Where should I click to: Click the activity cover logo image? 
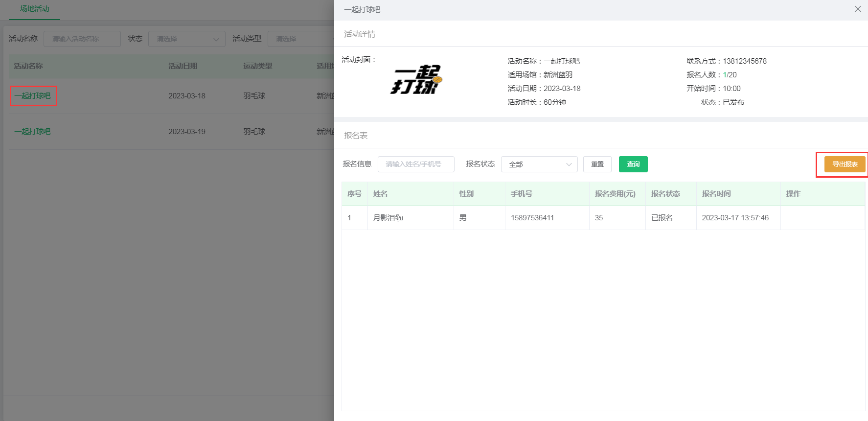(x=416, y=80)
